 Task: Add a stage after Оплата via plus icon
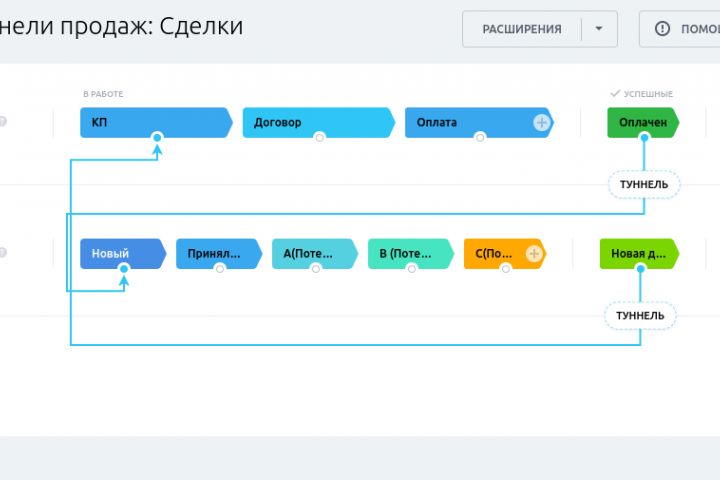[541, 123]
